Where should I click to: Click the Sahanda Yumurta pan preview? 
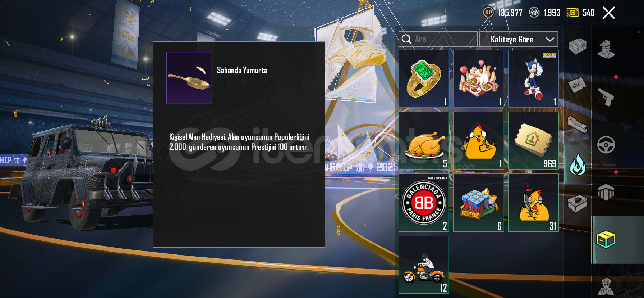pos(189,78)
